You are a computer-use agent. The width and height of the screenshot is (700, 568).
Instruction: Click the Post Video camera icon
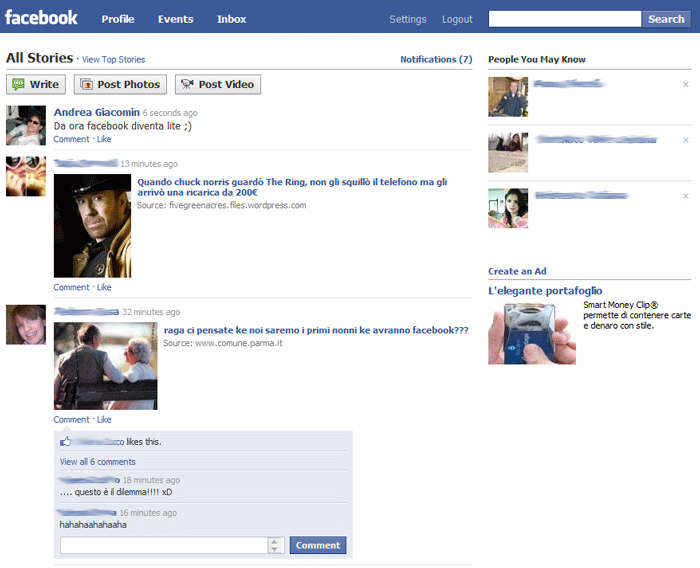pyautogui.click(x=188, y=84)
